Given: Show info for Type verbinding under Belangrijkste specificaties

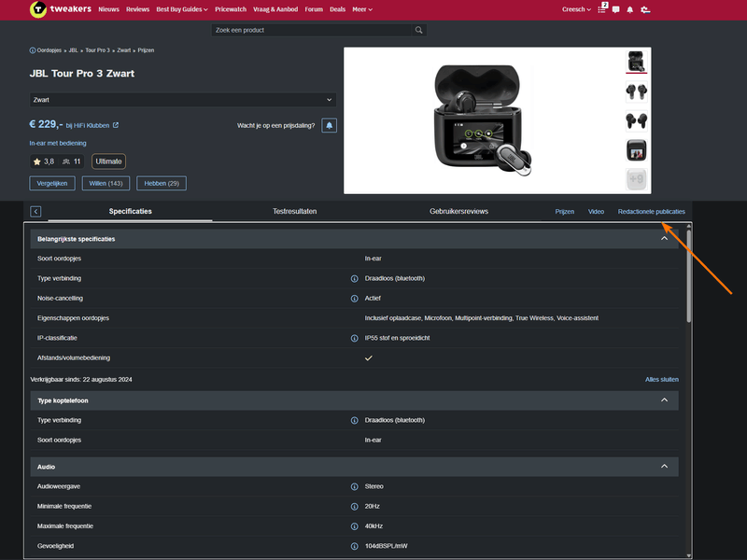Looking at the screenshot, I should pyautogui.click(x=355, y=278).
